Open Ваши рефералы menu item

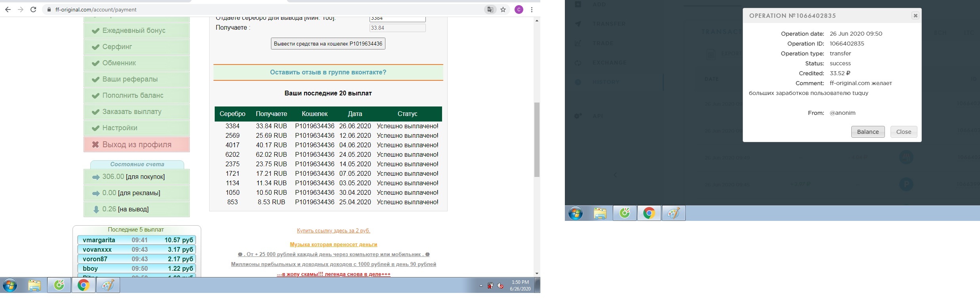point(137,79)
